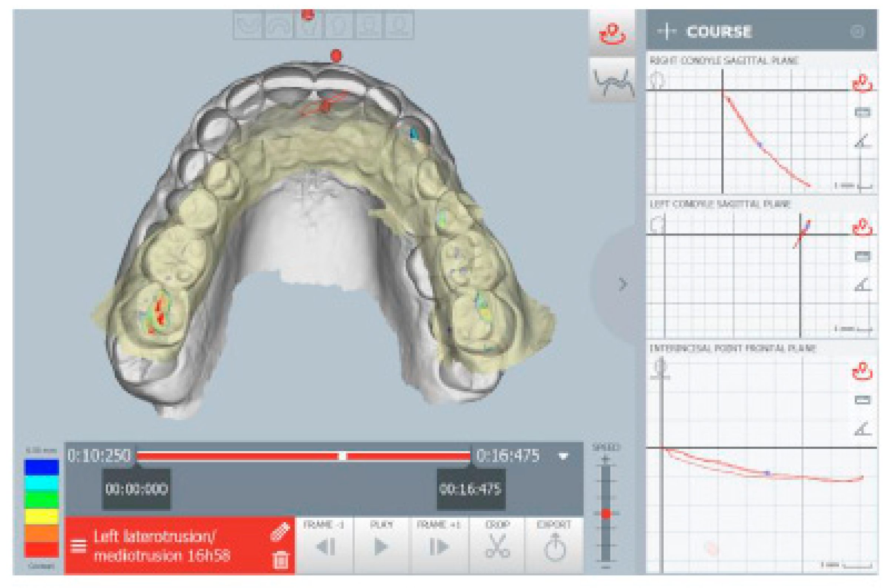The height and width of the screenshot is (588, 888).
Task: Toggle red jaw icon in interincisal frontal plot
Action: point(862,371)
